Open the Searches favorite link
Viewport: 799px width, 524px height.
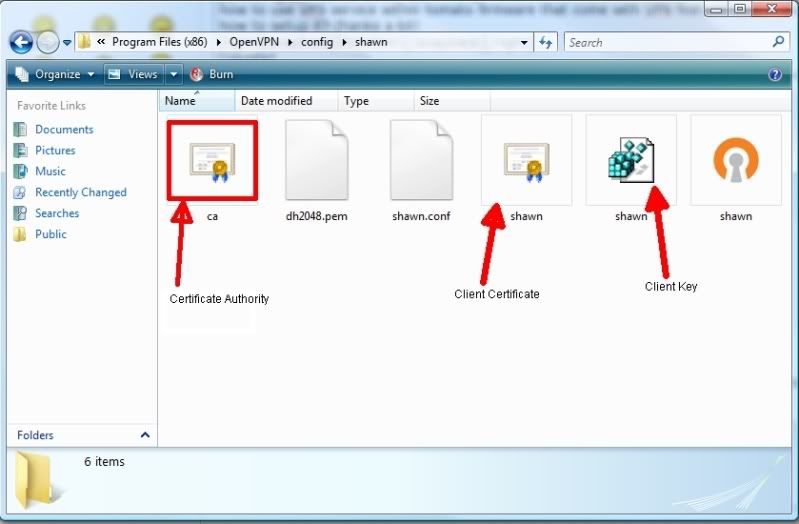[57, 213]
